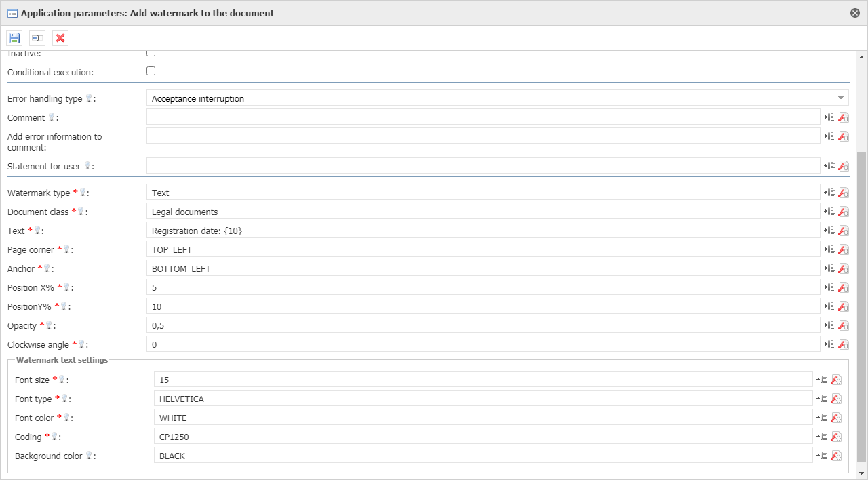Click the Watermark type field showing Text

tap(484, 193)
